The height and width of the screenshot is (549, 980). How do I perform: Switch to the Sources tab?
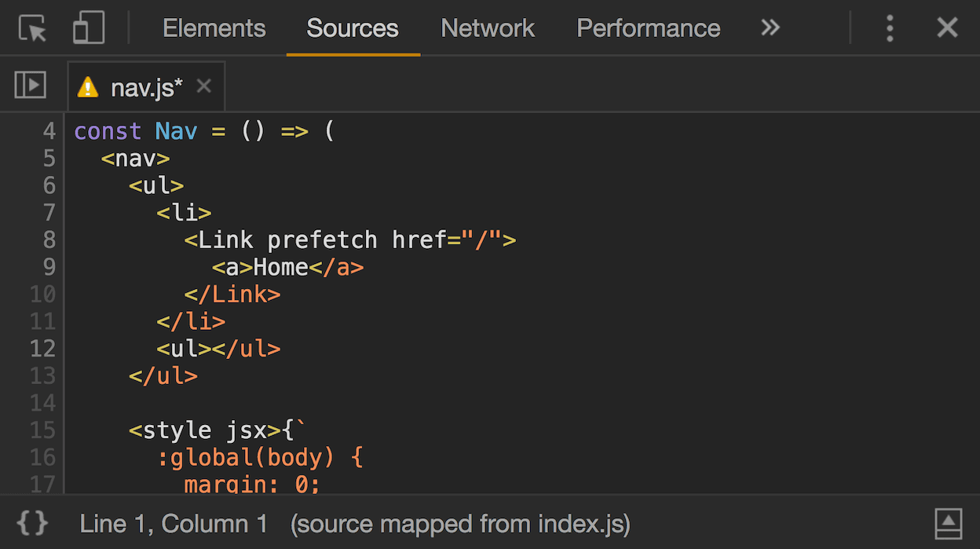pyautogui.click(x=353, y=28)
